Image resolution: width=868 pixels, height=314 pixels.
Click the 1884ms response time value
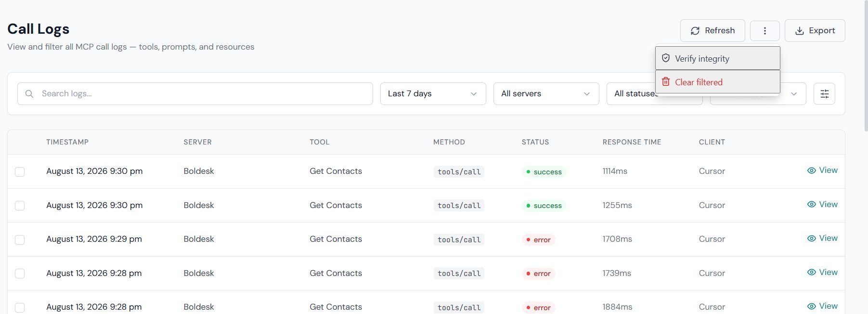tap(617, 307)
